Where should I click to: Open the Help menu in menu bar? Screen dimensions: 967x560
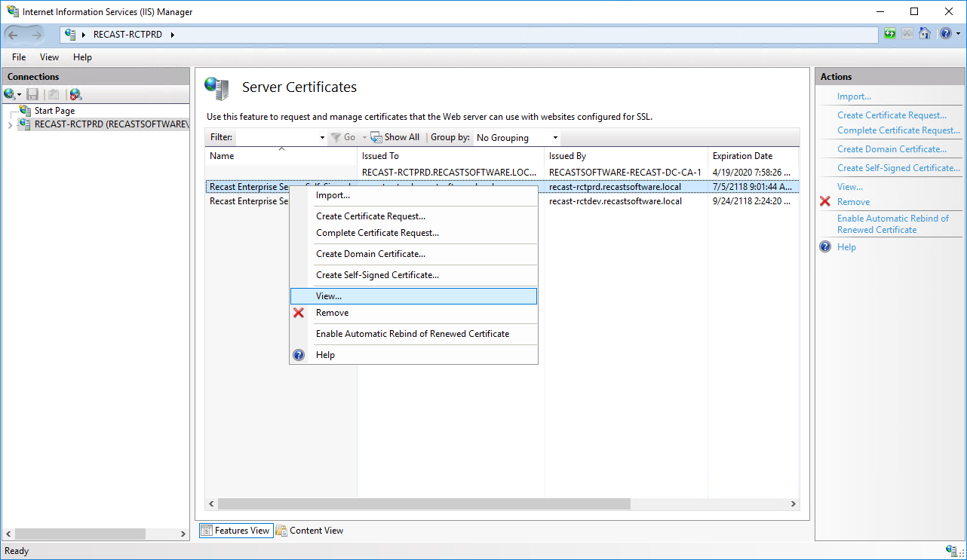(82, 57)
